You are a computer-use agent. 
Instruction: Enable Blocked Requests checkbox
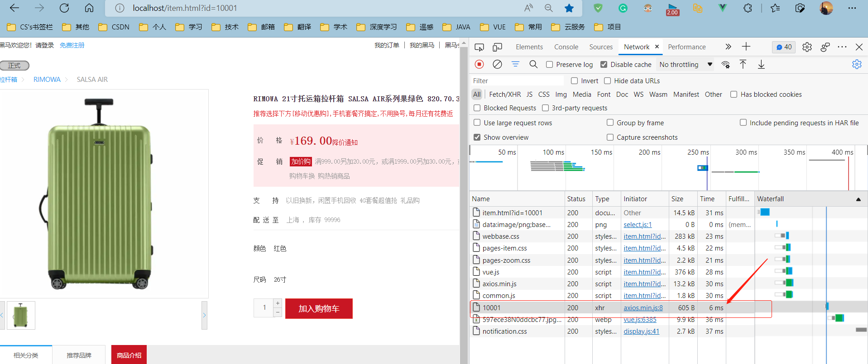tap(477, 108)
